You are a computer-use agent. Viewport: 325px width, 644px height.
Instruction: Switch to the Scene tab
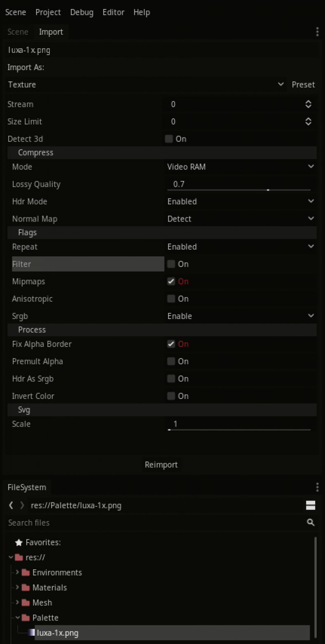coord(17,31)
